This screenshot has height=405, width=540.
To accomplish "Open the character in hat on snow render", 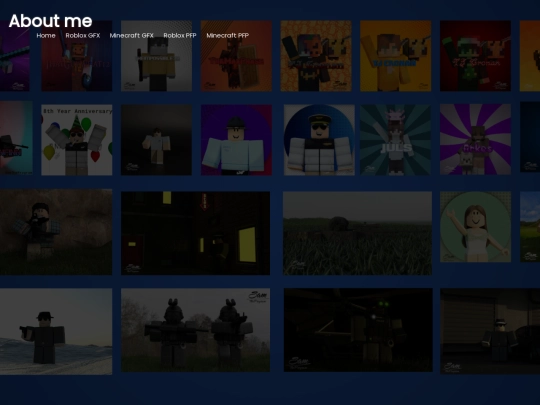I will coord(56,332).
